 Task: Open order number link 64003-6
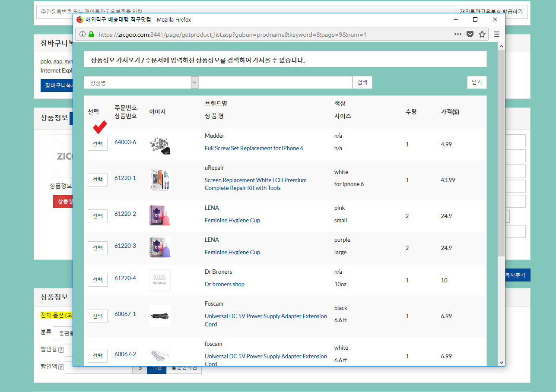pyautogui.click(x=125, y=142)
